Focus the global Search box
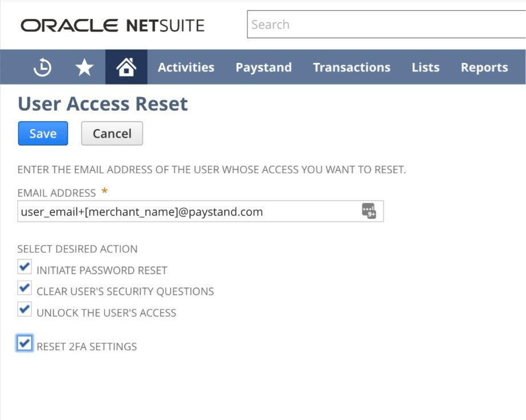Screen dimensions: 526x420 pyautogui.click(x=386, y=24)
